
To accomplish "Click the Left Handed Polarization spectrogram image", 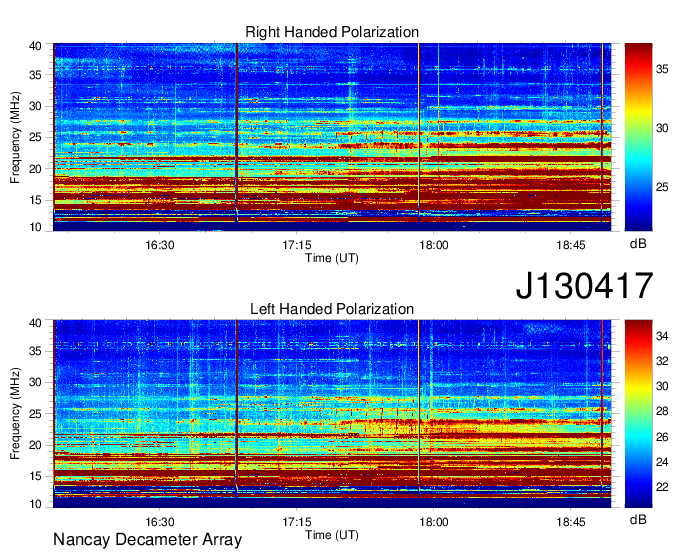I will click(x=332, y=414).
